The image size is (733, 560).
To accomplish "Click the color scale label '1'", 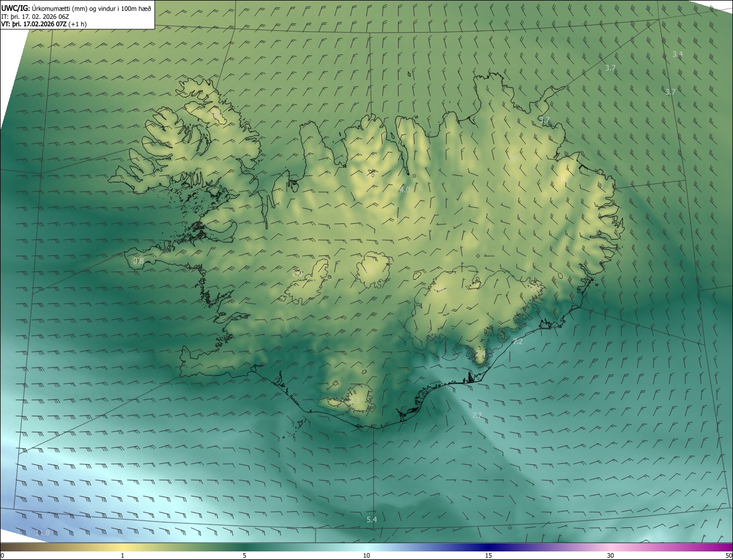I will [x=123, y=555].
